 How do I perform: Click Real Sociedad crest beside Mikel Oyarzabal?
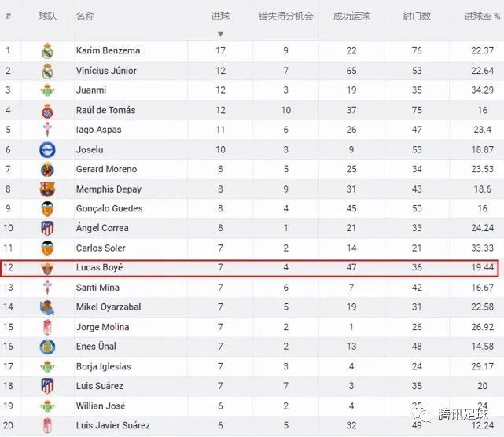coord(47,307)
